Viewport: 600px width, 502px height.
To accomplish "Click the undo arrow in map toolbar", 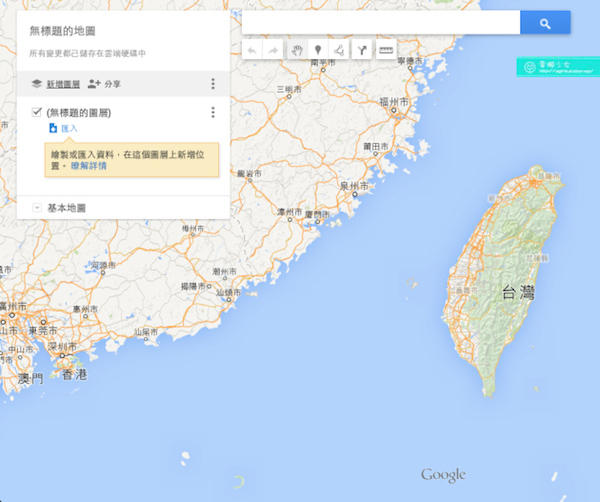I will [x=252, y=49].
